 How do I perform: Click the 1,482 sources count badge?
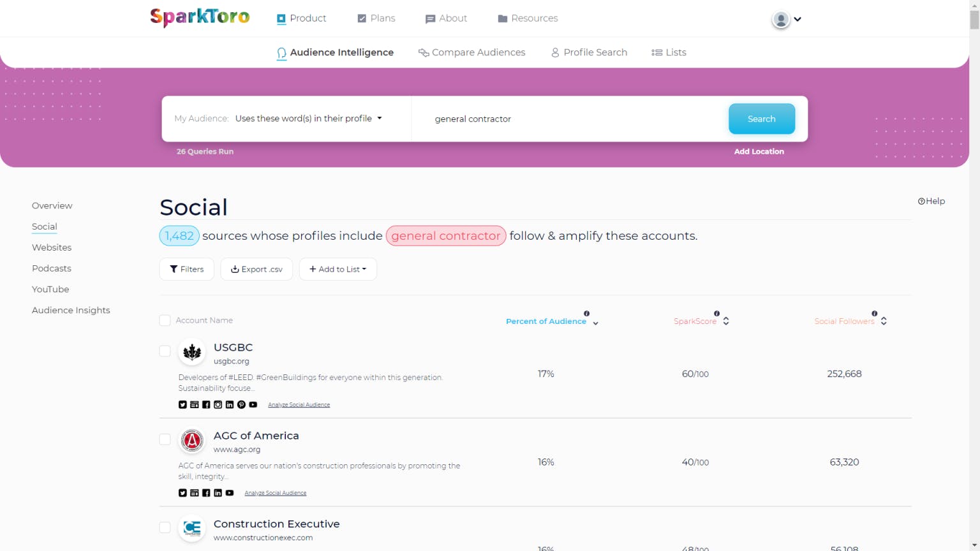179,236
